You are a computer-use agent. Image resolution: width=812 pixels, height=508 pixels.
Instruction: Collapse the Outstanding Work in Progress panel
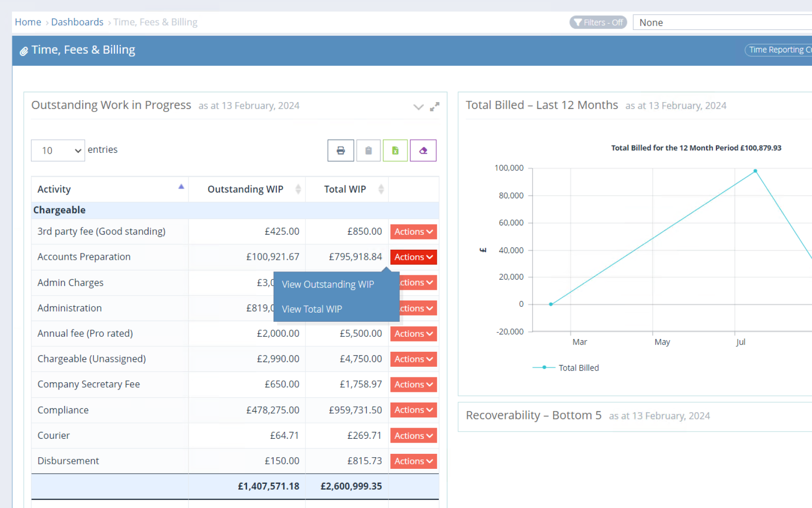[x=418, y=107]
